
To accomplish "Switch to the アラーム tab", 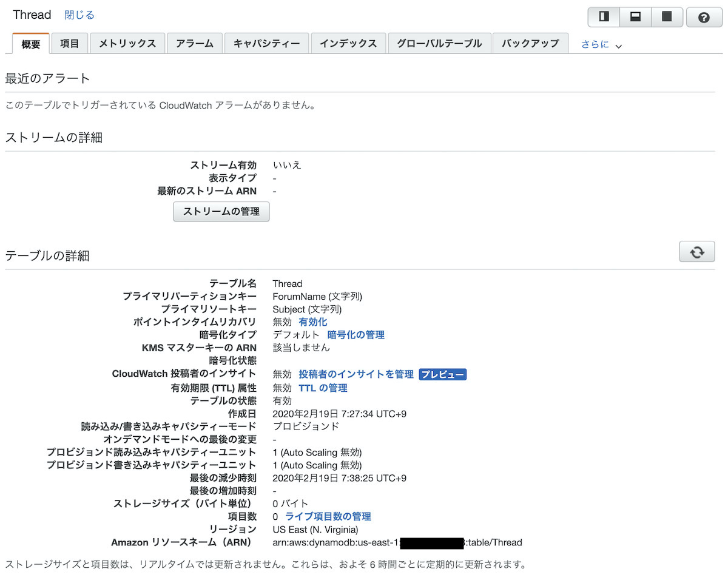I will [194, 43].
